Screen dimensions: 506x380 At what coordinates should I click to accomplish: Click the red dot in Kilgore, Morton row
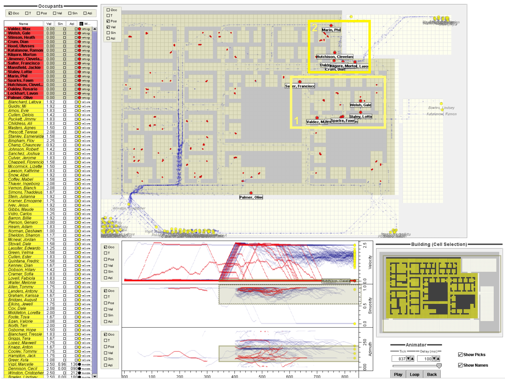tap(79, 55)
